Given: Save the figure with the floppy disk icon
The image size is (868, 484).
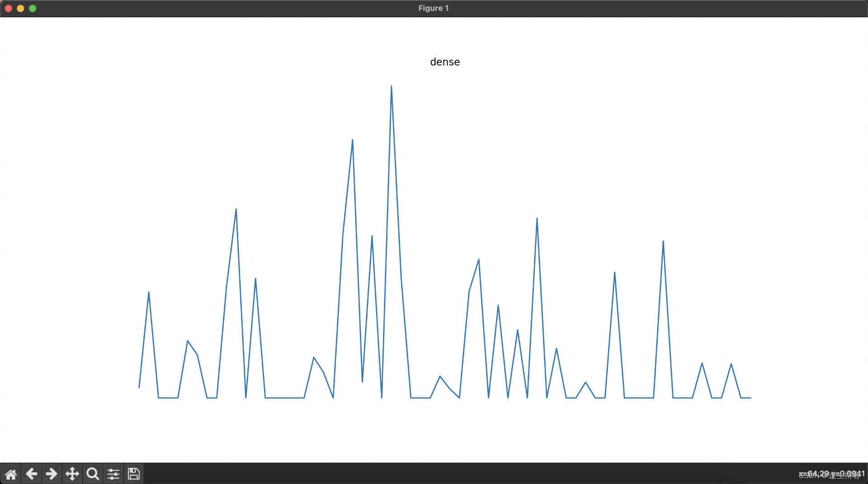Looking at the screenshot, I should pyautogui.click(x=134, y=474).
